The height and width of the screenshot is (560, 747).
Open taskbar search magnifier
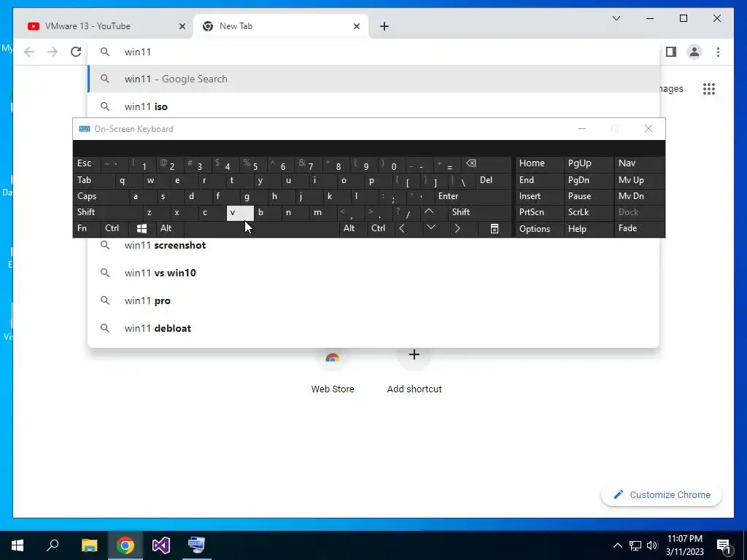point(53,545)
